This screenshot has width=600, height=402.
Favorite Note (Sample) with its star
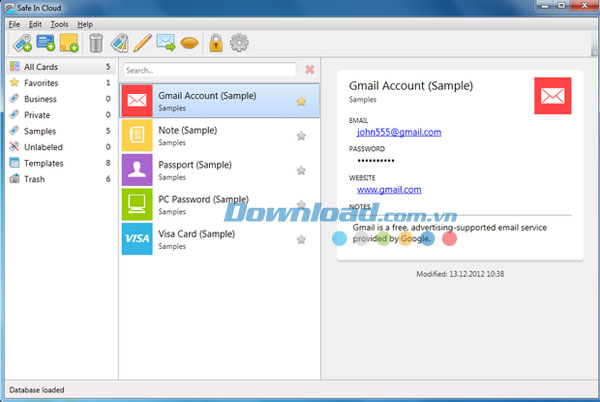click(x=301, y=135)
